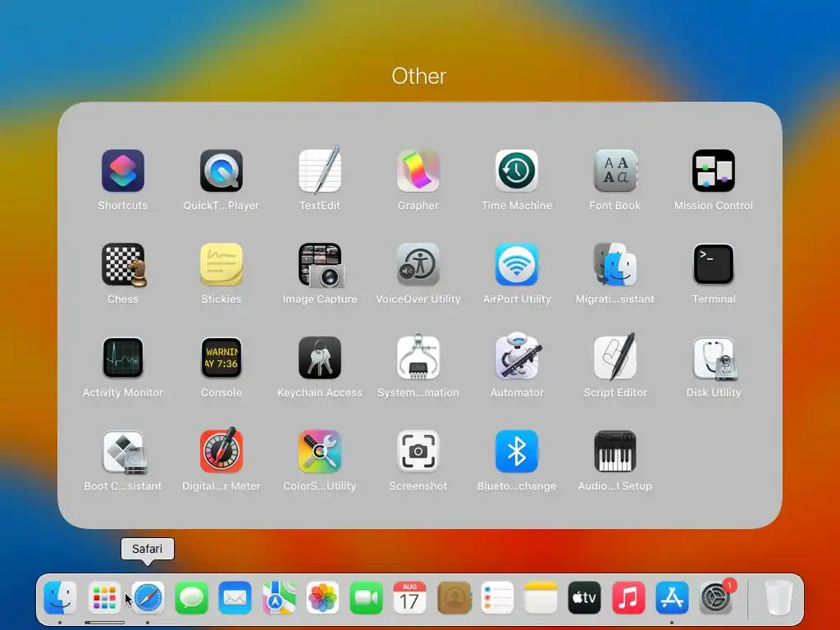Open Reminders from the Dock
The height and width of the screenshot is (630, 840).
497,597
